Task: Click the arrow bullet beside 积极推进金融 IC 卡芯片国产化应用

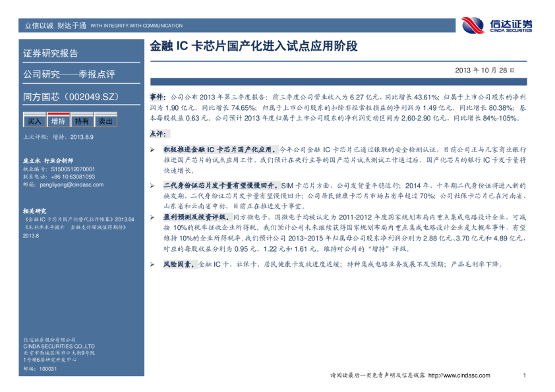Action: [x=152, y=150]
